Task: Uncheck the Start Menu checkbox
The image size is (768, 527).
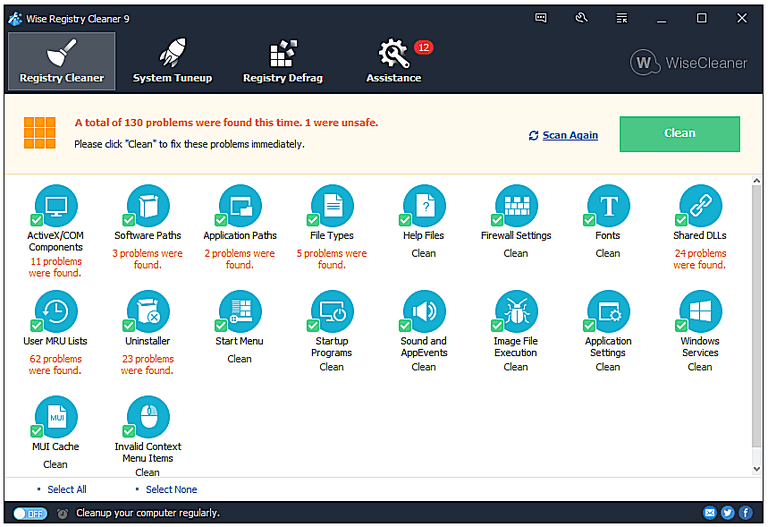Action: click(x=220, y=326)
